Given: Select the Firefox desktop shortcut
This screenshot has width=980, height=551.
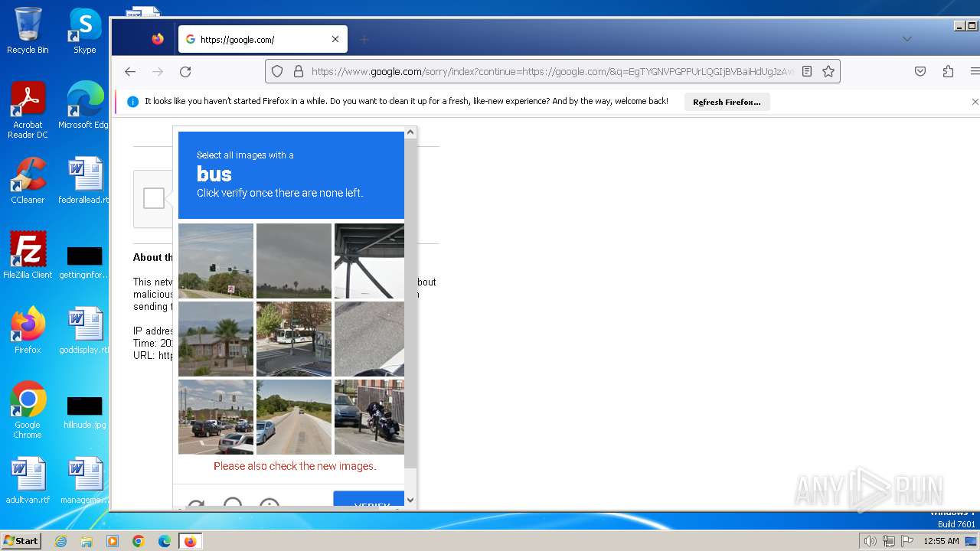Looking at the screenshot, I should coord(28,331).
